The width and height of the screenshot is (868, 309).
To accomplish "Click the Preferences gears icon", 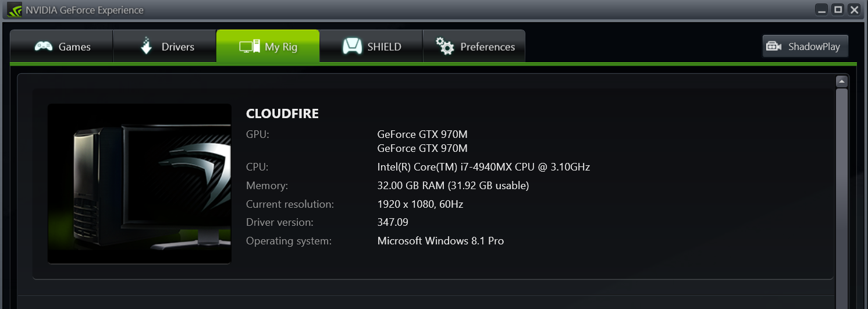I will click(x=445, y=47).
